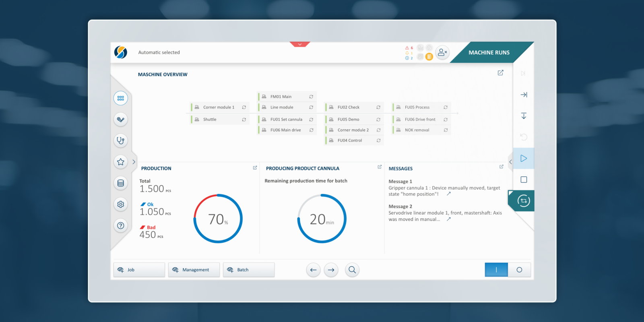The image size is (644, 322).
Task: Open settings gear in left sidebar
Action: (120, 204)
